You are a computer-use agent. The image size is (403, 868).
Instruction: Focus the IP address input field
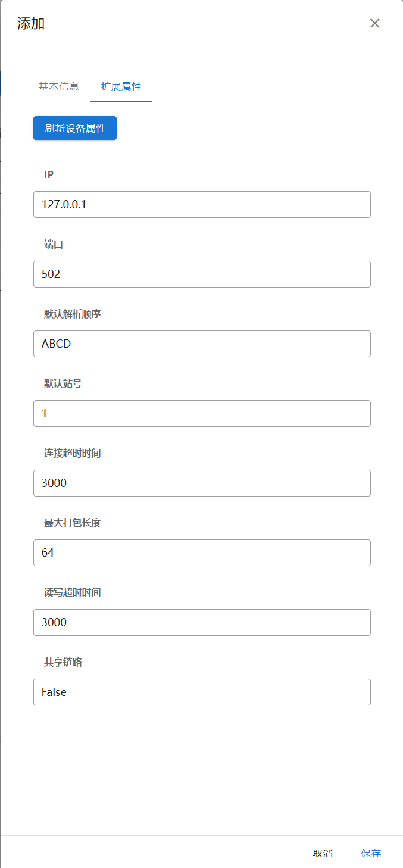pyautogui.click(x=202, y=204)
